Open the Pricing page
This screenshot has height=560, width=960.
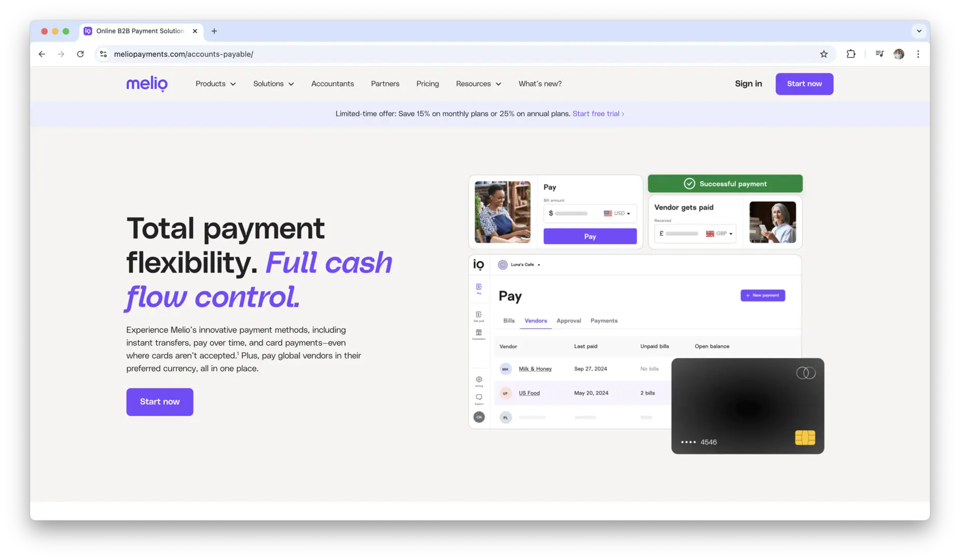[x=428, y=83]
